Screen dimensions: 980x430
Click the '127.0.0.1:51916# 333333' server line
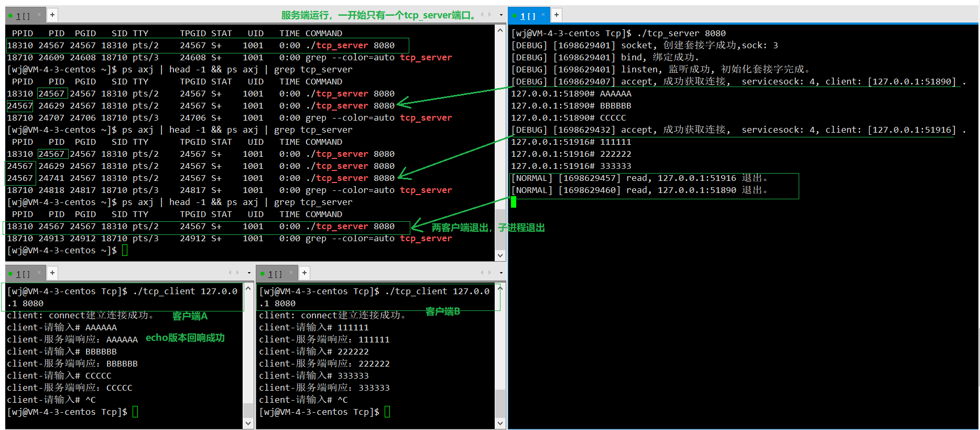(571, 166)
